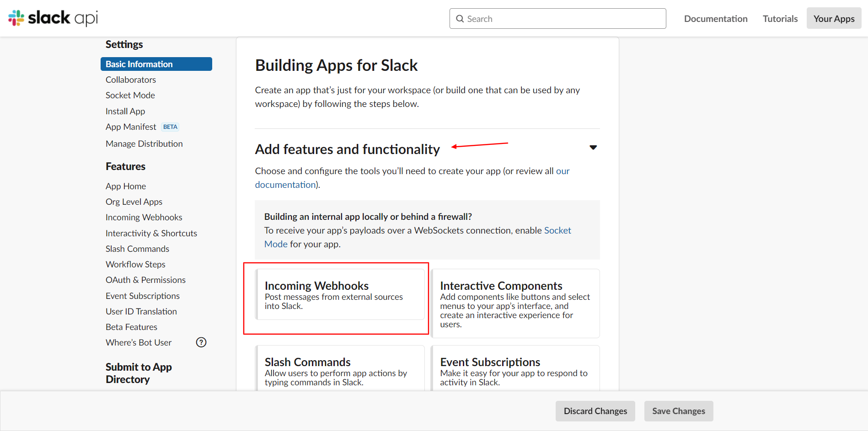Open the Collaborators settings page
Image resolution: width=868 pixels, height=431 pixels.
(x=130, y=80)
